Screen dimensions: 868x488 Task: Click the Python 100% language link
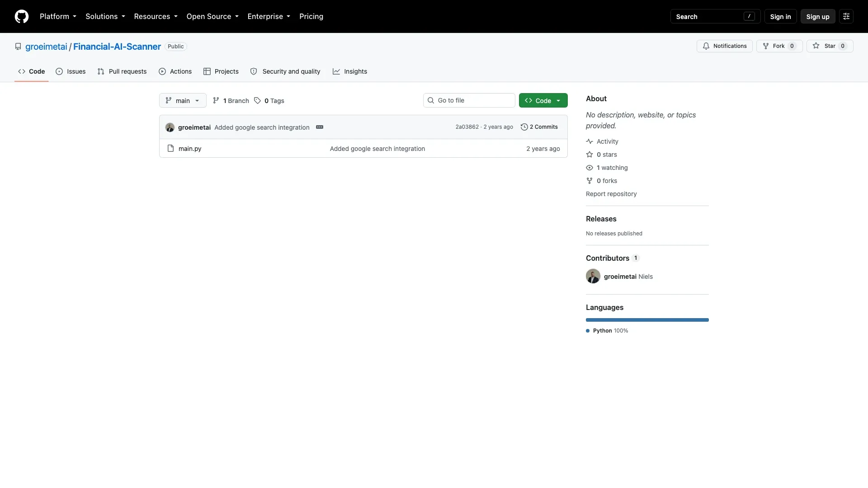pyautogui.click(x=607, y=331)
